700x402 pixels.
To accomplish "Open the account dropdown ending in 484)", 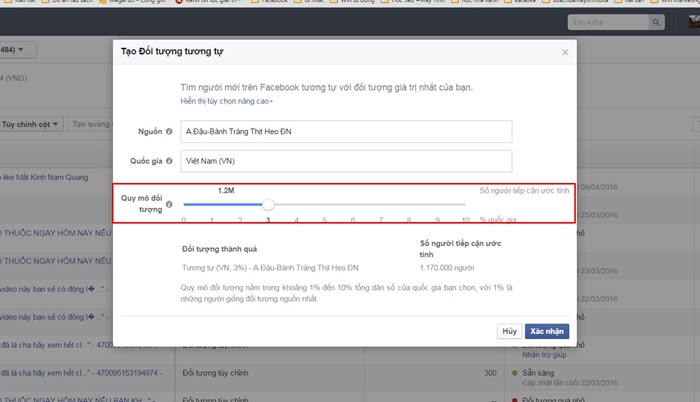I will [x=18, y=48].
